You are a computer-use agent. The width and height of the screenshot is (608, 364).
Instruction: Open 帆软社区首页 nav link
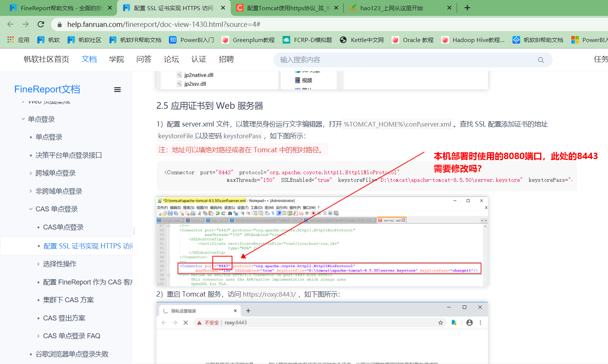click(x=46, y=59)
